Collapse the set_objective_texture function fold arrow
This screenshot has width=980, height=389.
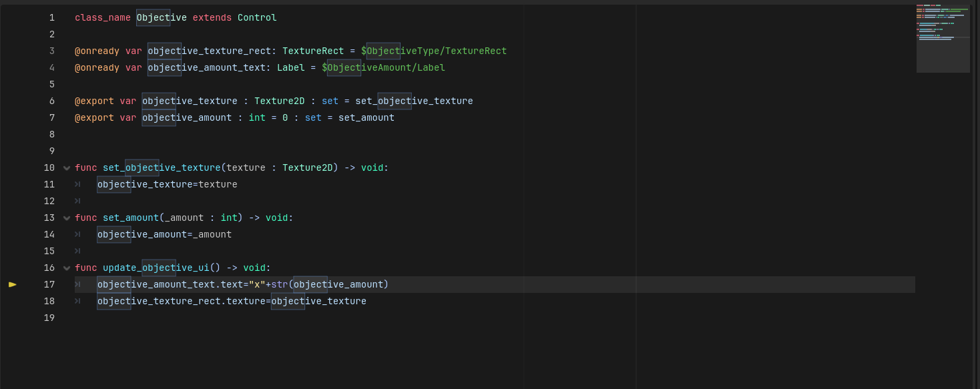pyautogui.click(x=67, y=168)
